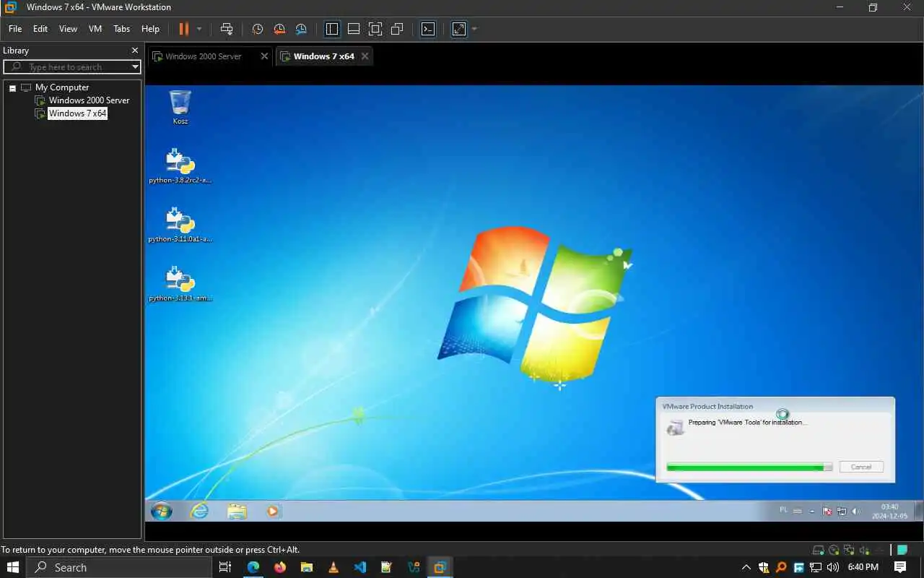Screen dimensions: 924x578
Task: Switch to Unity mode from the toolbar
Action: (397, 29)
